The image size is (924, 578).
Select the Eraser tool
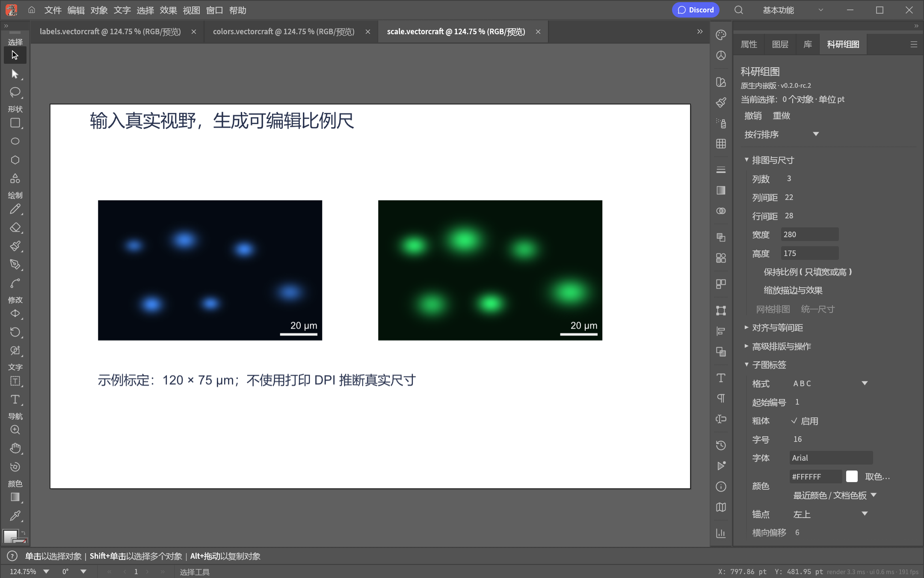click(15, 228)
